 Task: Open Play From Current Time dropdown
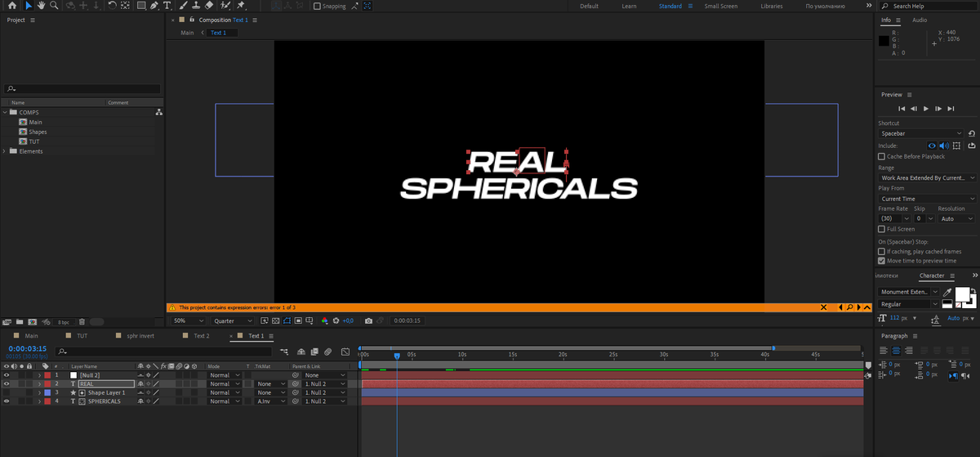927,199
